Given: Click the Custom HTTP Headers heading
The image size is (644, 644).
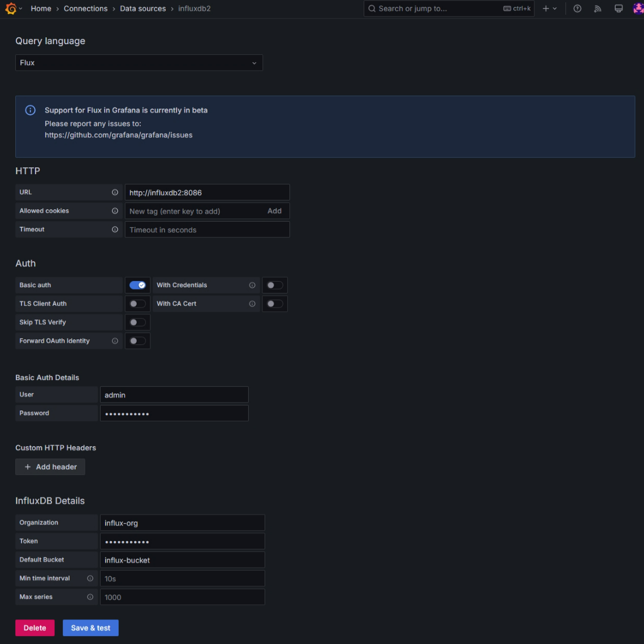Looking at the screenshot, I should (x=56, y=448).
